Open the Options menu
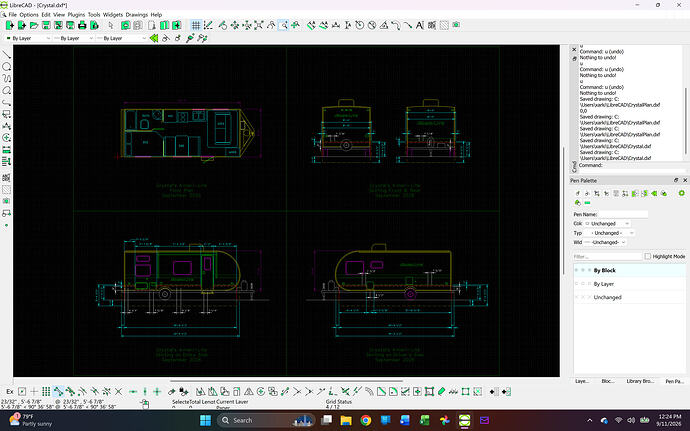 click(x=29, y=15)
